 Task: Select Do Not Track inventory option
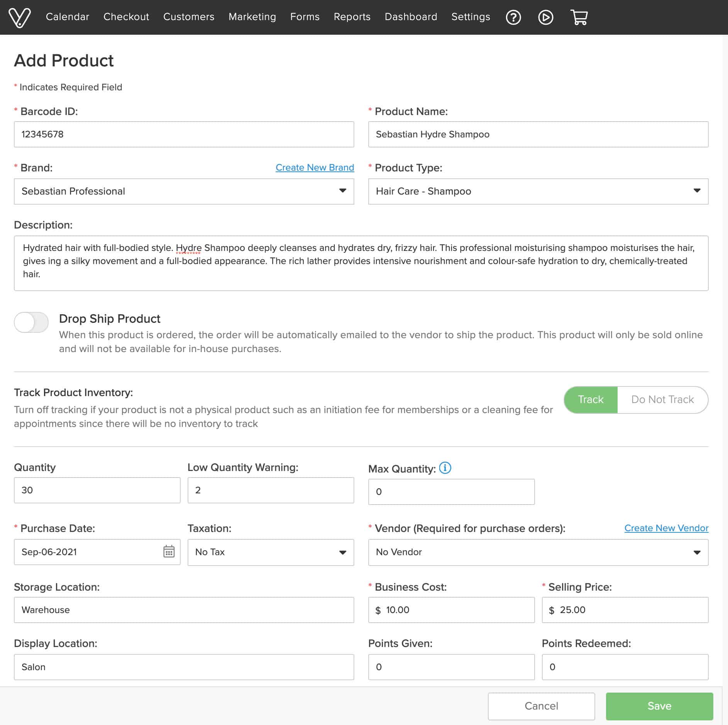(662, 400)
